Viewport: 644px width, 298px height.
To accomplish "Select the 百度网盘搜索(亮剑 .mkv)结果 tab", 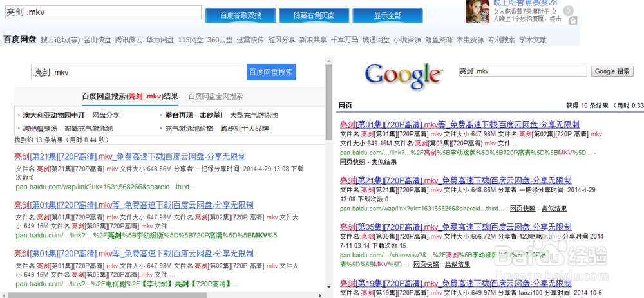I will tap(130, 97).
